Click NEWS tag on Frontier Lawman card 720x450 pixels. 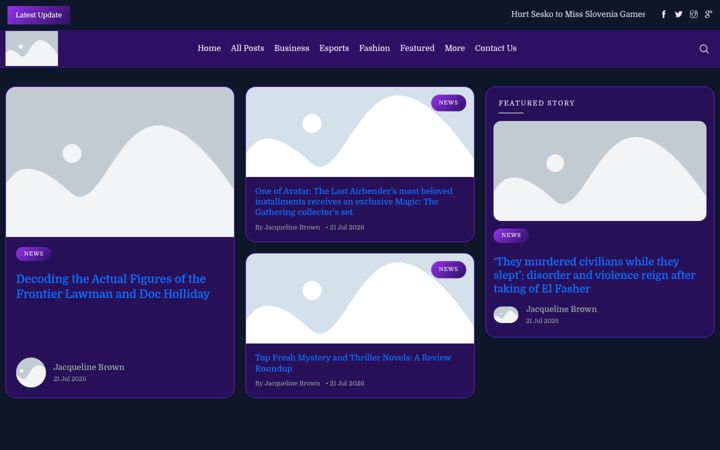point(34,253)
